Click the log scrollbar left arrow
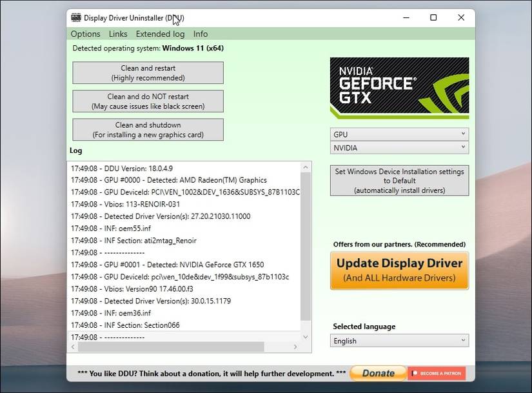Image resolution: width=532 pixels, height=393 pixels. [x=72, y=347]
